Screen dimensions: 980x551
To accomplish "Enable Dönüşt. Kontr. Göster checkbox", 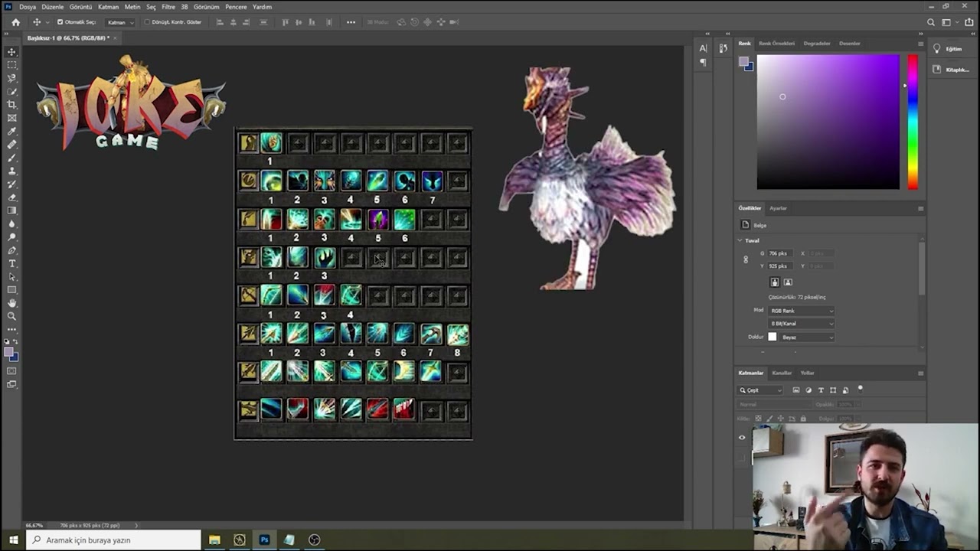I will point(147,22).
